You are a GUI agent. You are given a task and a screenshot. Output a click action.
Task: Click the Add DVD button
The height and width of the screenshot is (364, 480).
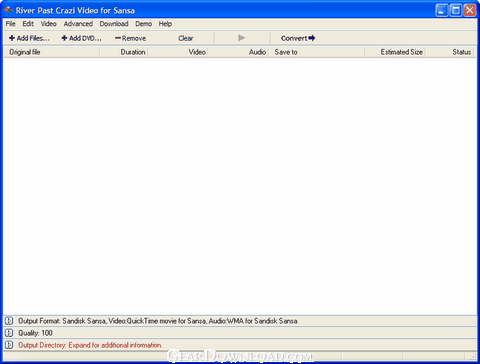[x=81, y=38]
